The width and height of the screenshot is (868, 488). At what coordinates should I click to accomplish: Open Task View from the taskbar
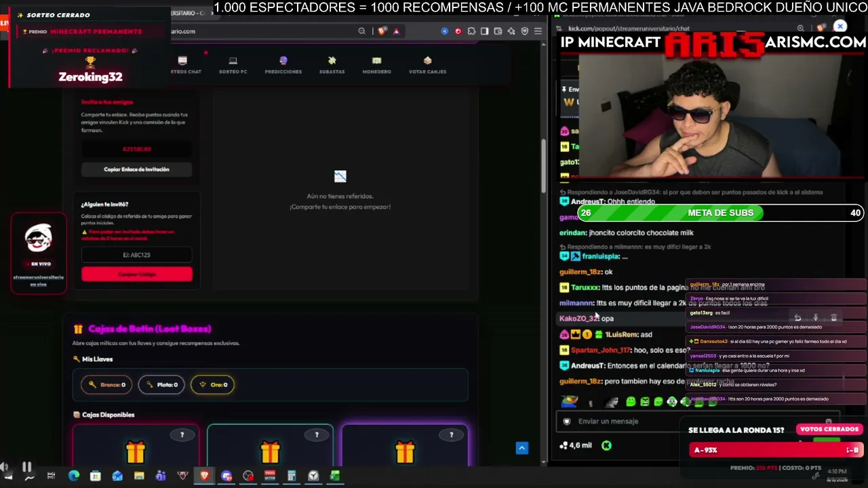pos(51,476)
